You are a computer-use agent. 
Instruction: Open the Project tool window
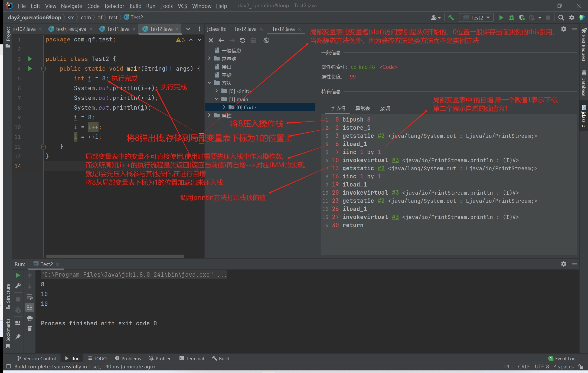[x=8, y=37]
